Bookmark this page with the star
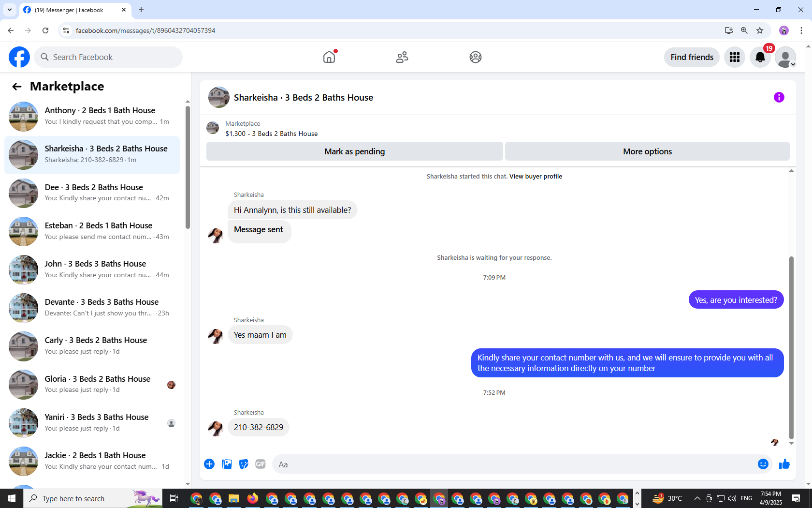Screen dimensions: 812x508 (760, 30)
